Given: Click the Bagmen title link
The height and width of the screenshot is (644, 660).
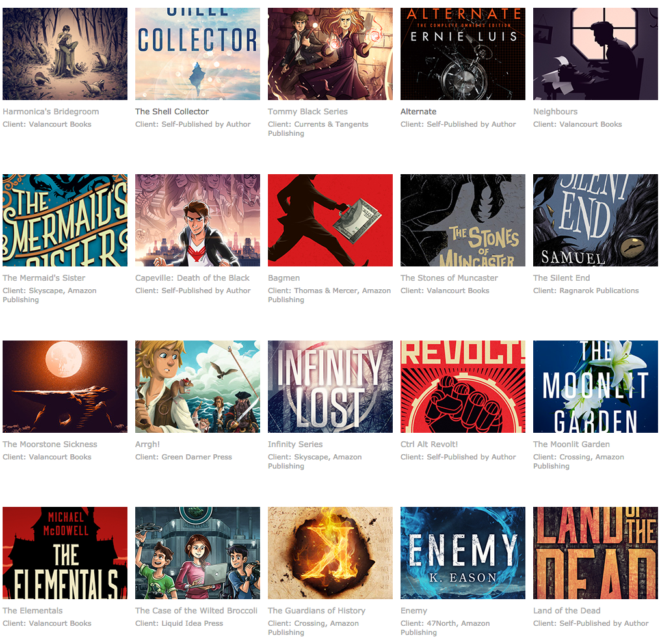Looking at the screenshot, I should point(284,277).
